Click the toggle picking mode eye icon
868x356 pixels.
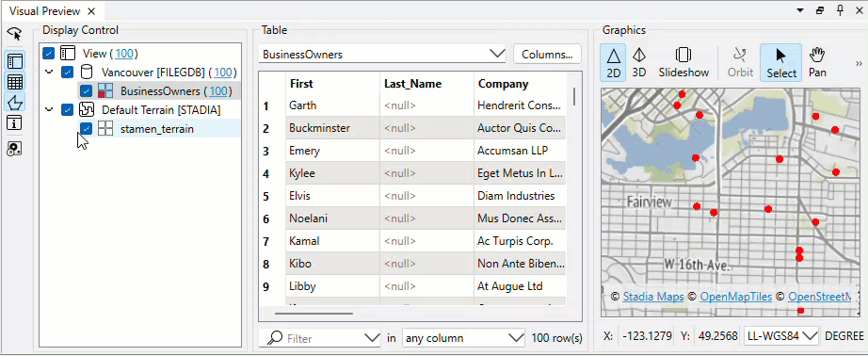click(14, 34)
